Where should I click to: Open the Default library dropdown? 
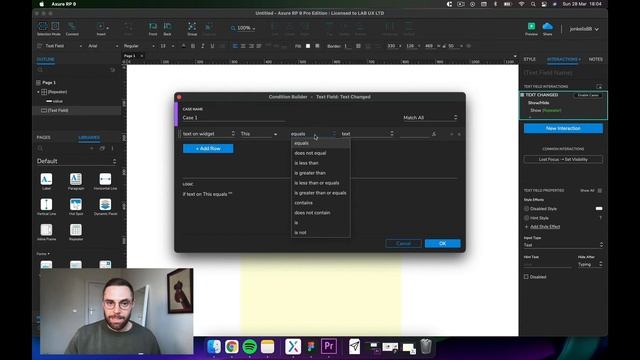coord(77,161)
